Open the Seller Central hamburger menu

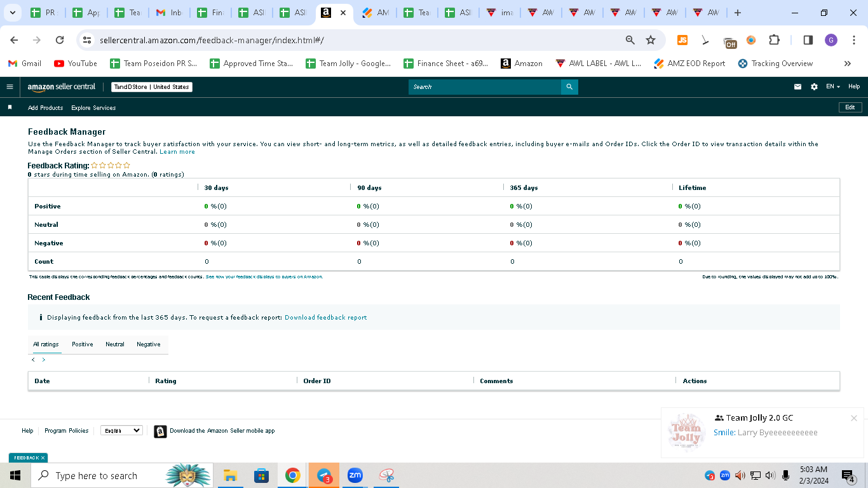pos(10,87)
